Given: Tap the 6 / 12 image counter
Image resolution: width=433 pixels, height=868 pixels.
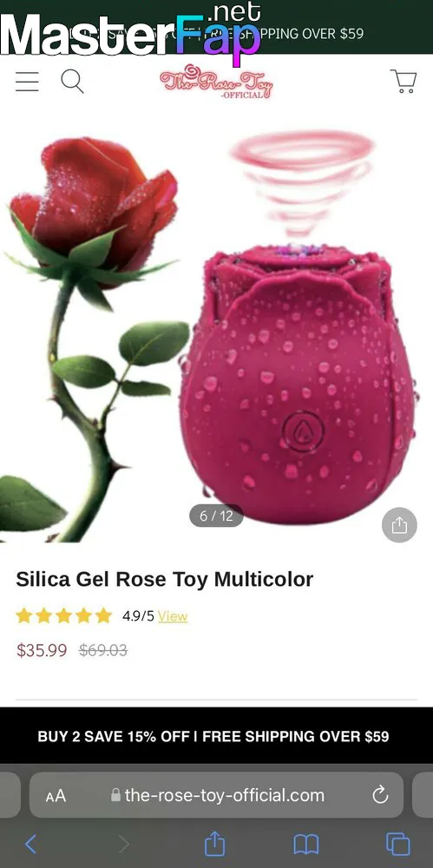Looking at the screenshot, I should coord(217,516).
